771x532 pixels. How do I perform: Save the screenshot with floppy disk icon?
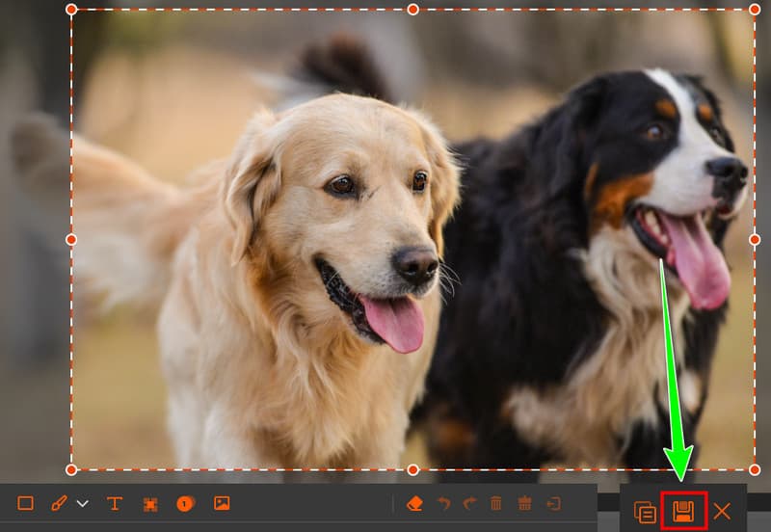(x=683, y=512)
